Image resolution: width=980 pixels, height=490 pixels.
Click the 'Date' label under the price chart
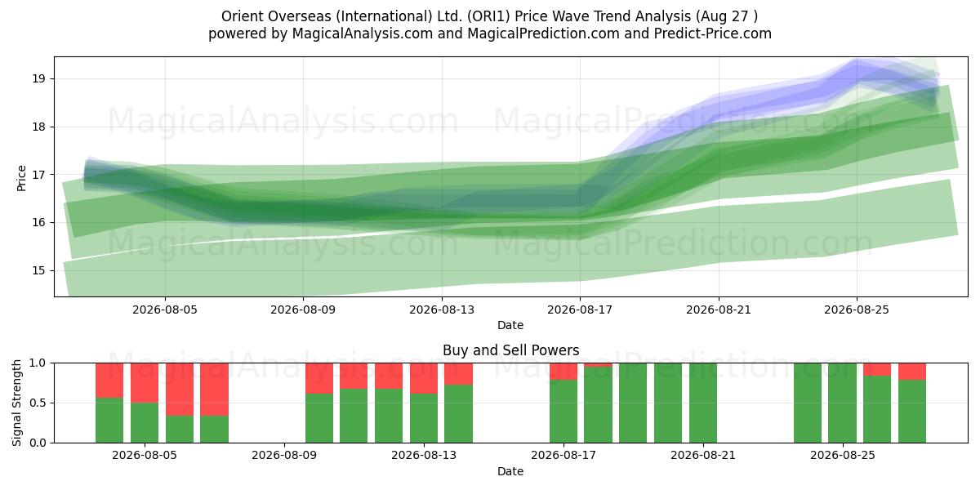coord(510,325)
